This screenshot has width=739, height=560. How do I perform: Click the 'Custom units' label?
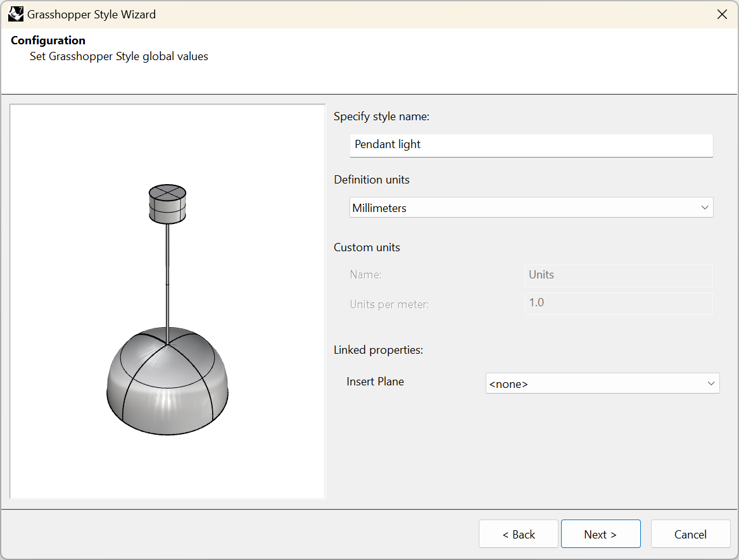click(367, 247)
